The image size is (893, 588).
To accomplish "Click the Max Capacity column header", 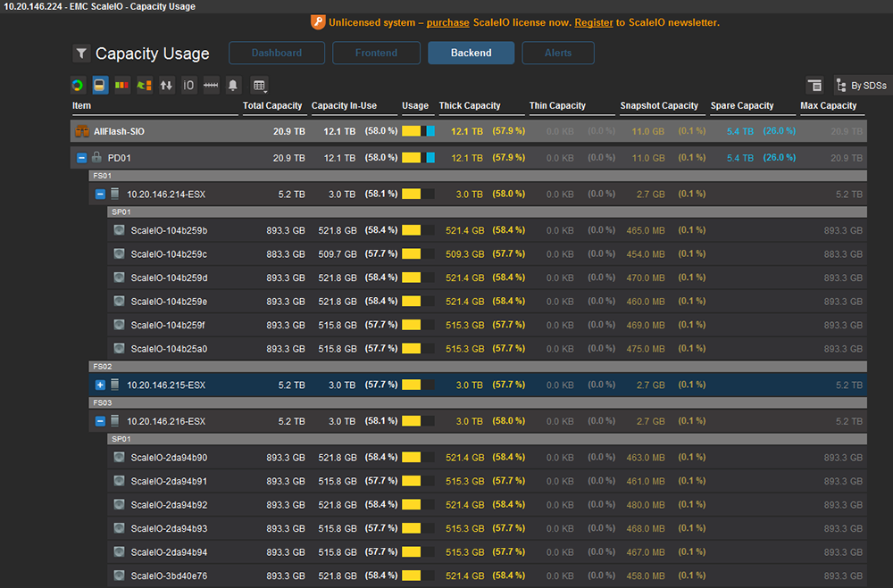I will point(828,106).
